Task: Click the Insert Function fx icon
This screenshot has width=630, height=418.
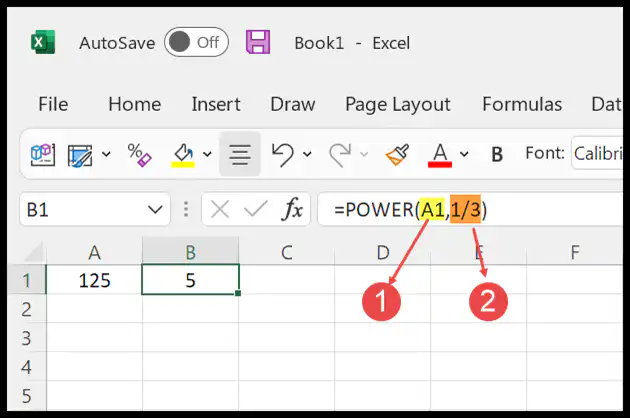Action: [292, 209]
